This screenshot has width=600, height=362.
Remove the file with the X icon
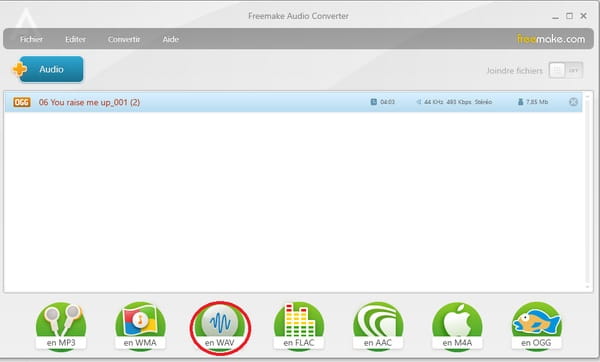pyautogui.click(x=573, y=102)
